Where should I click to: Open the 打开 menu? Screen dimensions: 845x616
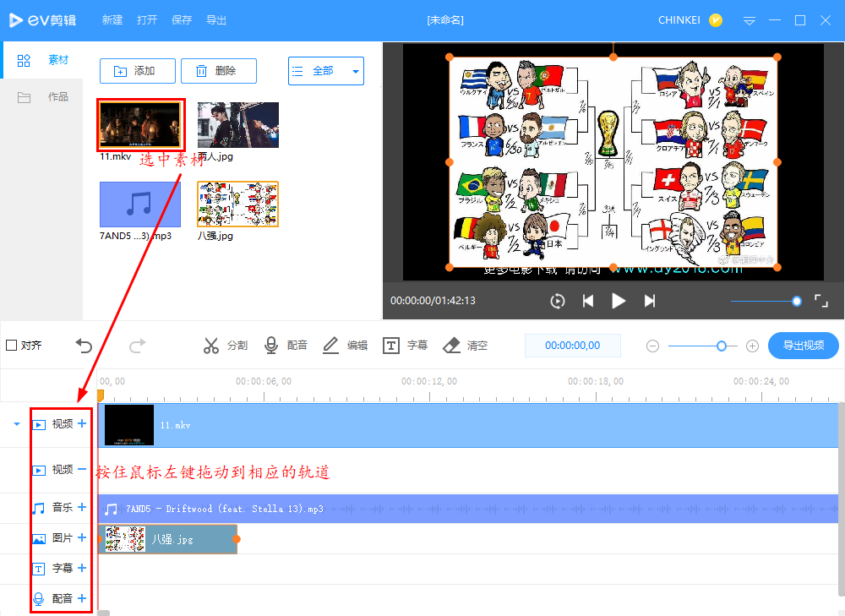pyautogui.click(x=147, y=20)
